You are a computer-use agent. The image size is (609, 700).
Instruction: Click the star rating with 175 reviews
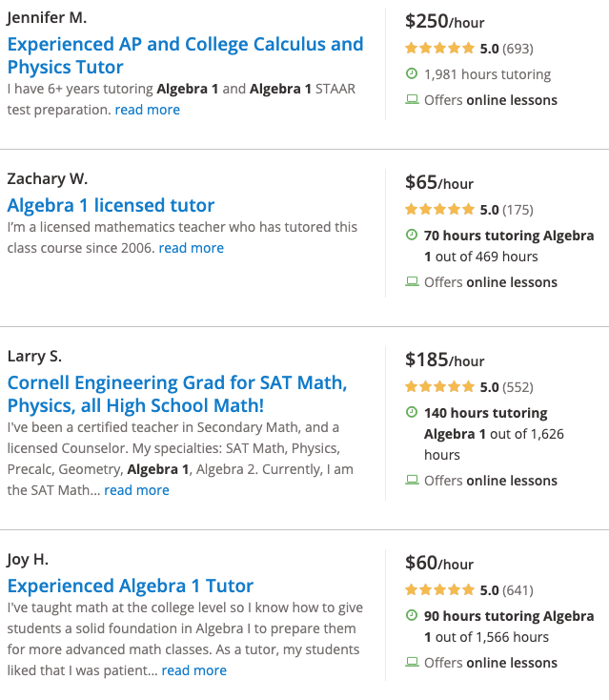point(439,209)
